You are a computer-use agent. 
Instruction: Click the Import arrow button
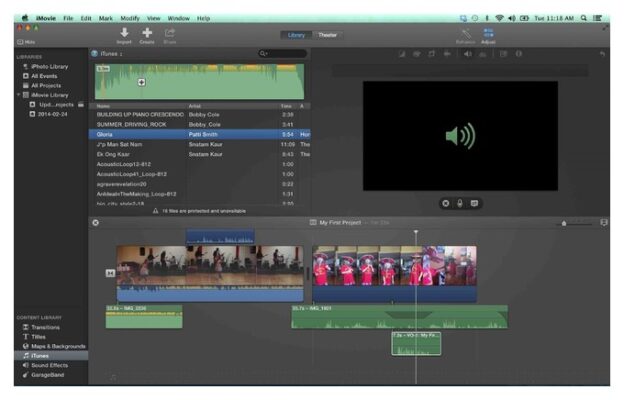[124, 35]
